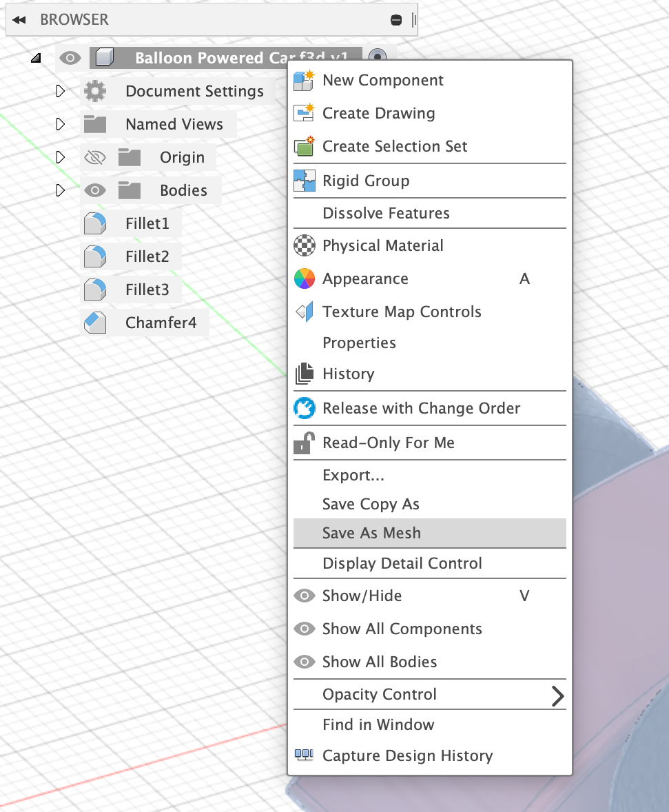Select the Fillet3 tree row label
This screenshot has height=812, width=669.
147,290
